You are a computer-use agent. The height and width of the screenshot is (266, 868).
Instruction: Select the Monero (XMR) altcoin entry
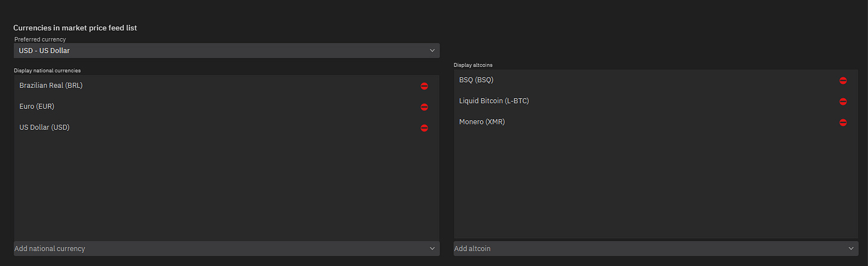click(x=656, y=122)
